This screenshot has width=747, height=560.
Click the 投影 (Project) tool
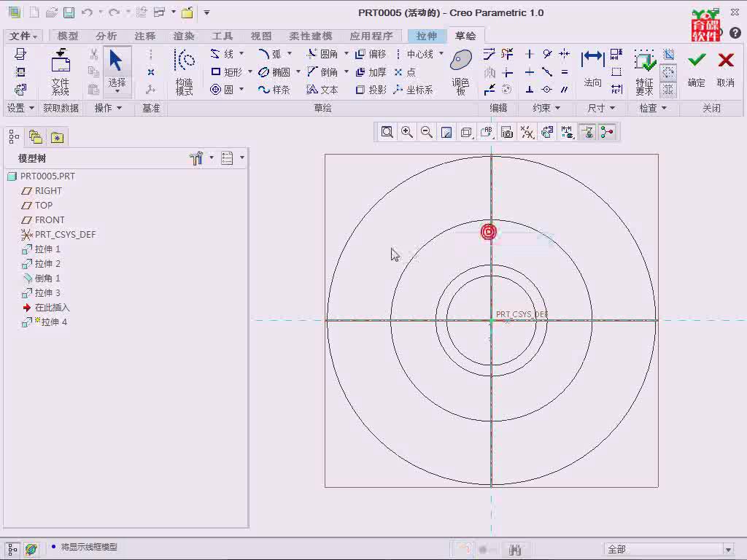[371, 90]
